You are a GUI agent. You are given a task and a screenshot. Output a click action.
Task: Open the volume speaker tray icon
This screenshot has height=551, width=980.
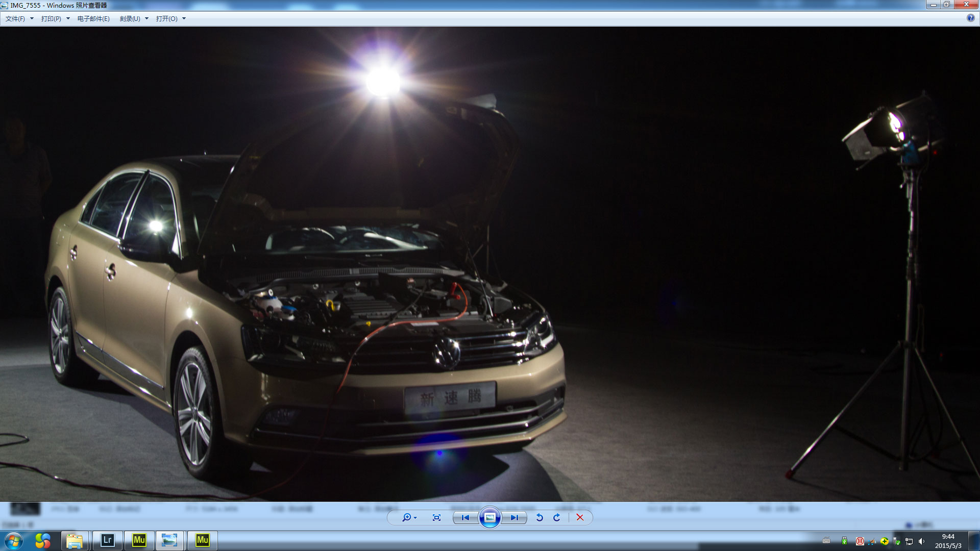pos(921,541)
